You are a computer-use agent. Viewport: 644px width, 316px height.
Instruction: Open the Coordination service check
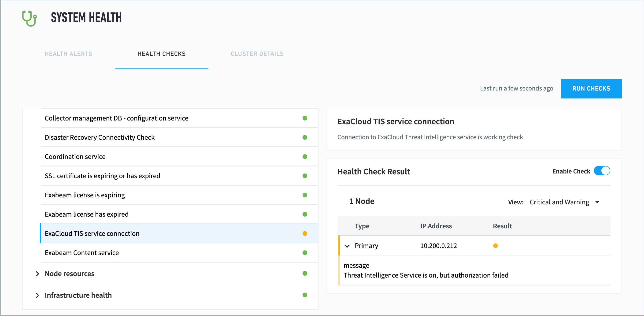(179, 157)
